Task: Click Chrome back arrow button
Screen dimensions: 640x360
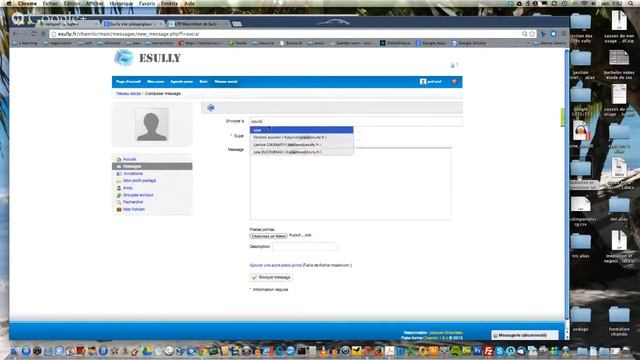Action: tap(16, 34)
